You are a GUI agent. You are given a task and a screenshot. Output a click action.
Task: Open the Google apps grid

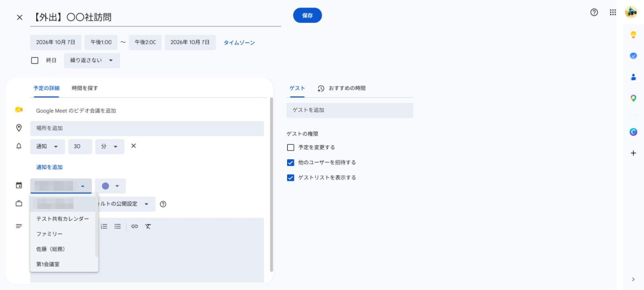click(613, 12)
